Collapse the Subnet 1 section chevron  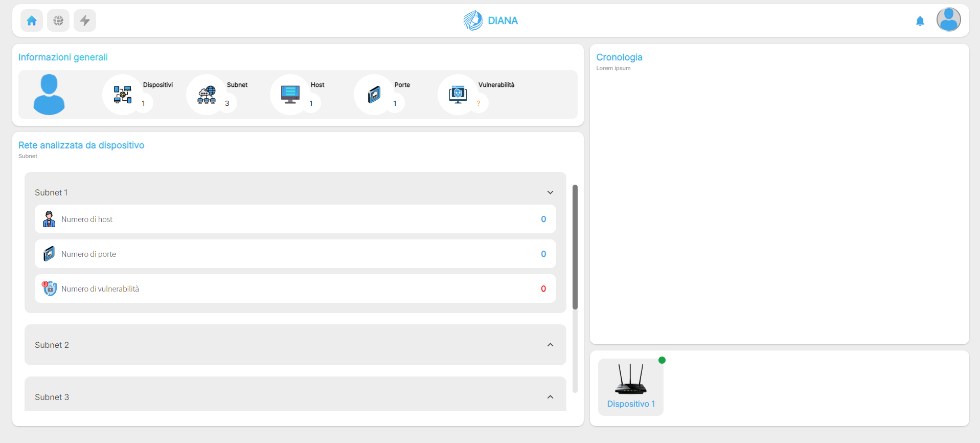point(550,192)
